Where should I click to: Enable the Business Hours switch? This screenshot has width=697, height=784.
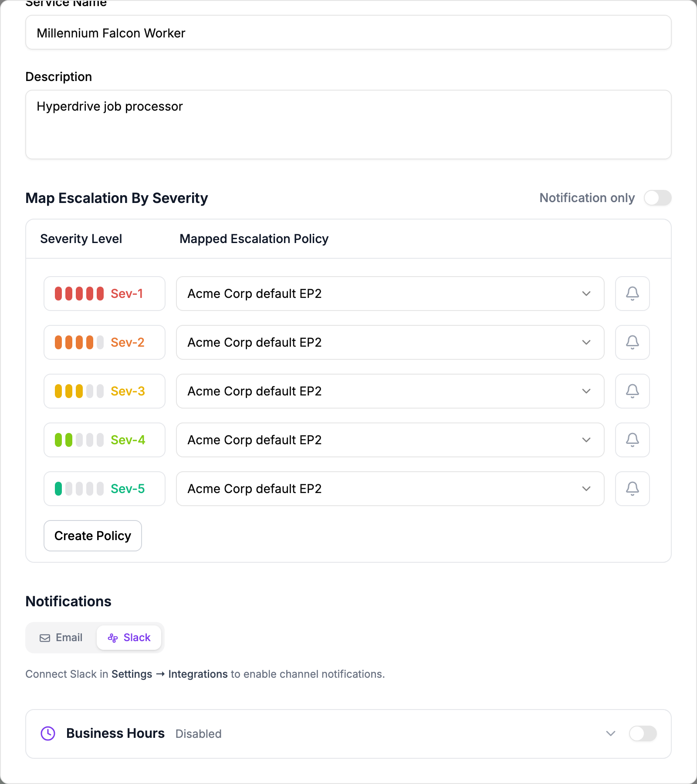click(643, 733)
